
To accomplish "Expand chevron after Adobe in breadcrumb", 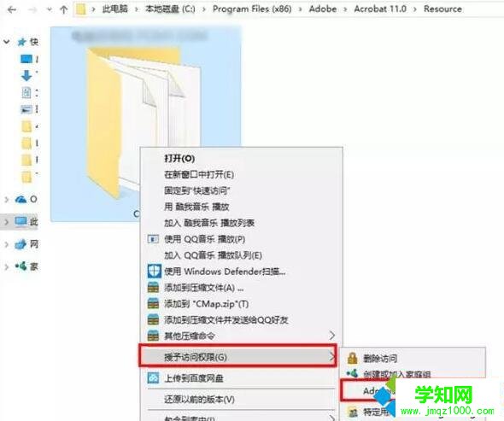I will 345,9.
